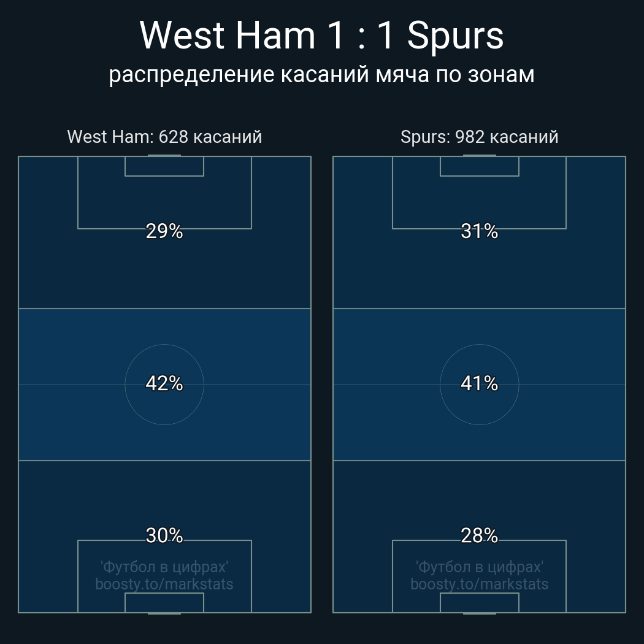The image size is (644, 644).
Task: Click the bottom six-yard box on West Ham pitch
Action: click(164, 602)
